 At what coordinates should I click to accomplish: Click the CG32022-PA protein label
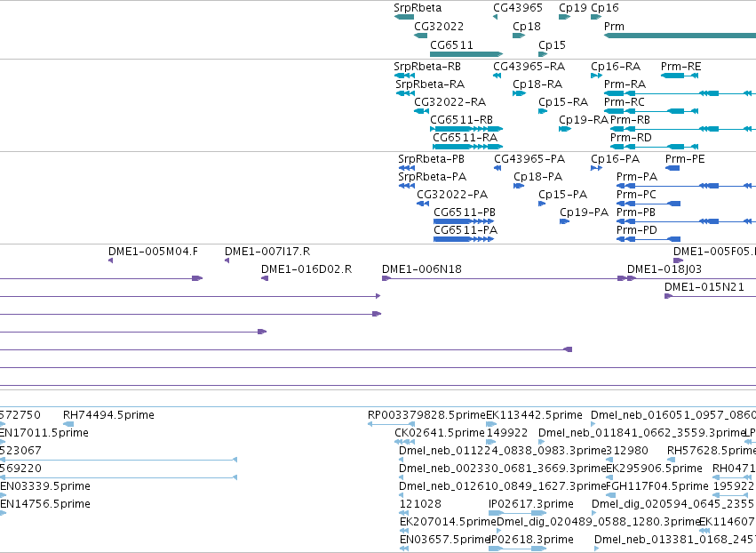point(452,195)
